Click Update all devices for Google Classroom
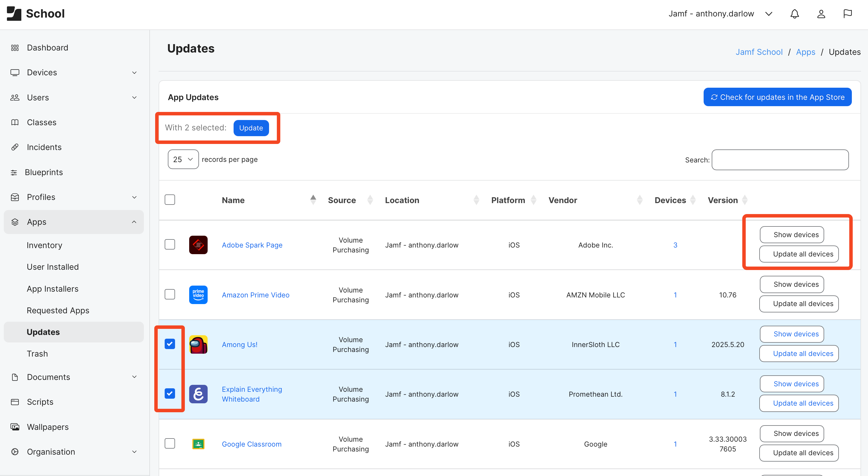The height and width of the screenshot is (476, 868). point(799,453)
